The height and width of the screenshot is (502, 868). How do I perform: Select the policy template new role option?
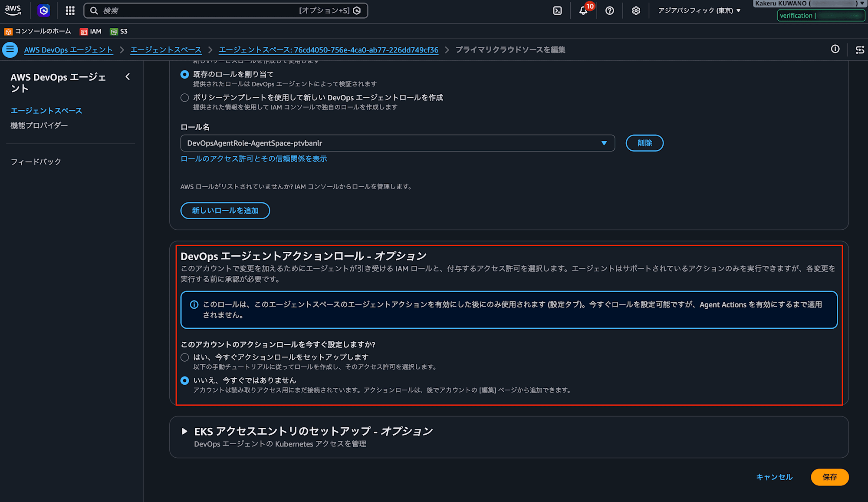click(184, 98)
